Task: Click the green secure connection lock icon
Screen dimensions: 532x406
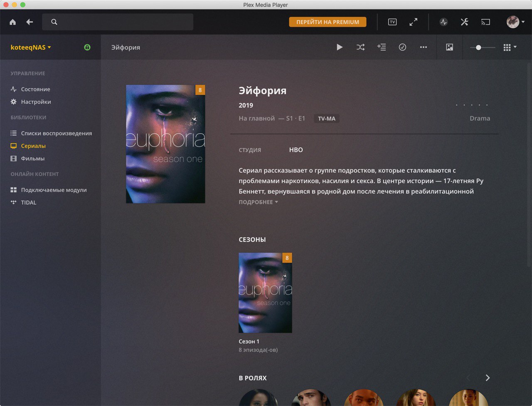Action: pos(87,47)
